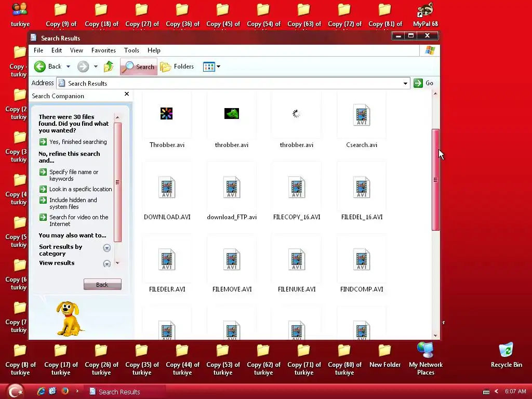Select the Copy (81) of turkiye folder
532x399 pixels.
point(385,15)
